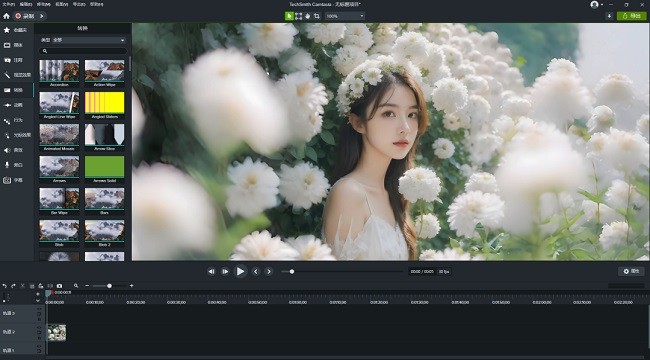Click the green Export button
The image size is (650, 360).
[x=631, y=16]
